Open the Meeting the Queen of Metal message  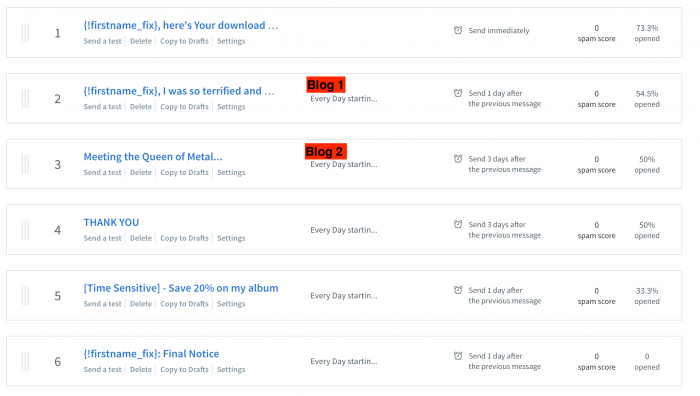[x=153, y=157]
